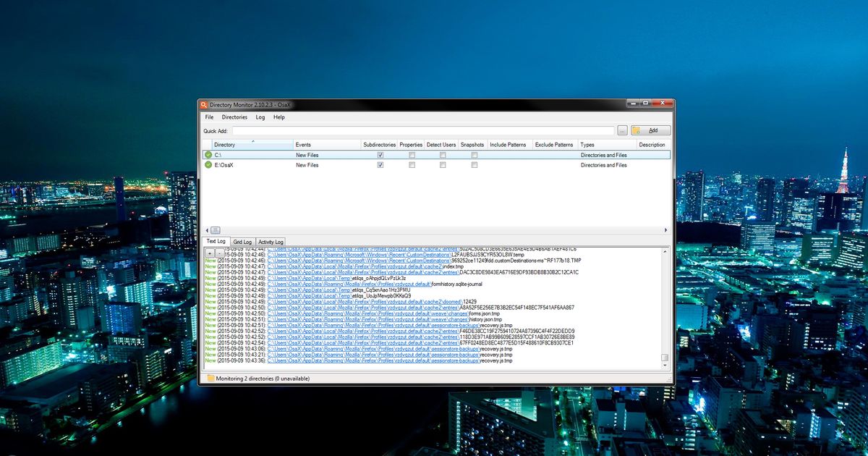This screenshot has width=868, height=456.
Task: Click the green status icon beside C:\
Action: [x=208, y=154]
